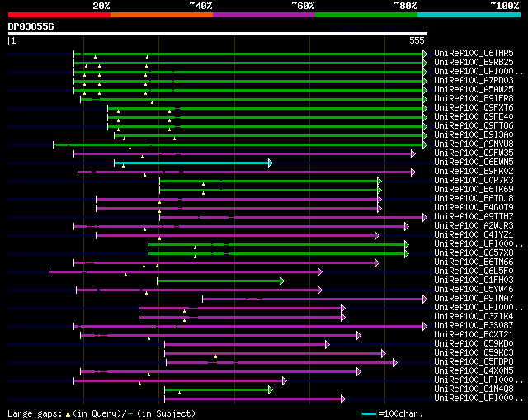The image size is (528, 420).
Task: Select the UniRef100_B4G0T9 label
Action: coord(474,208)
